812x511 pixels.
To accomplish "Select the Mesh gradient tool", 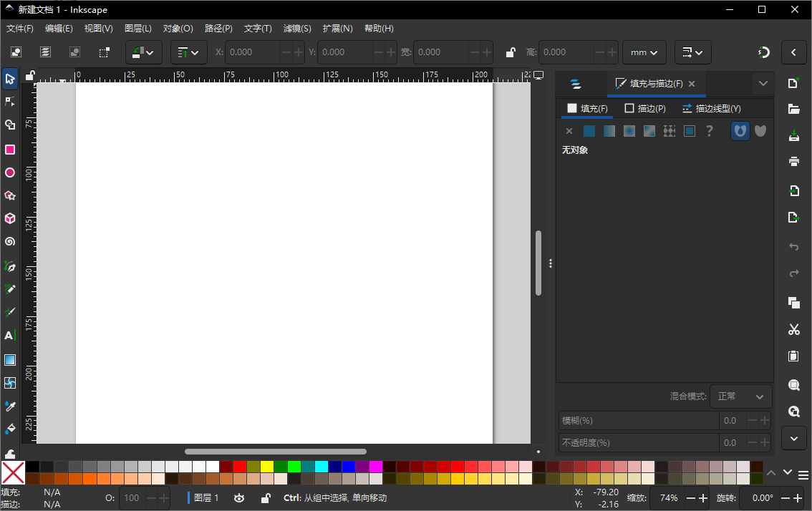I will pyautogui.click(x=10, y=383).
